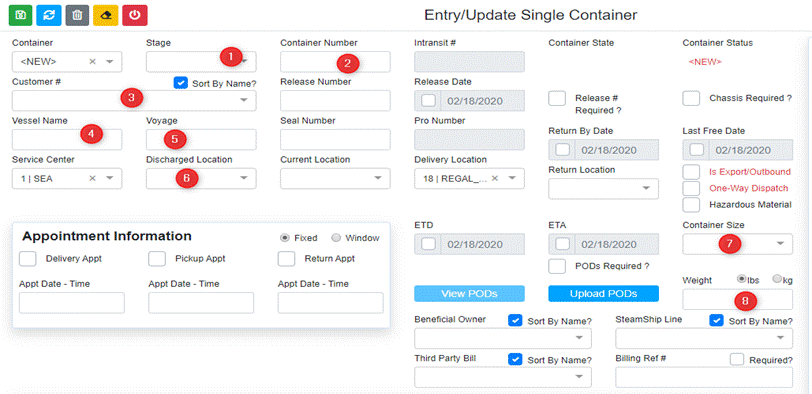Click the blue Refresh icon button
Viewport: 812px width, 394px height.
tap(50, 15)
